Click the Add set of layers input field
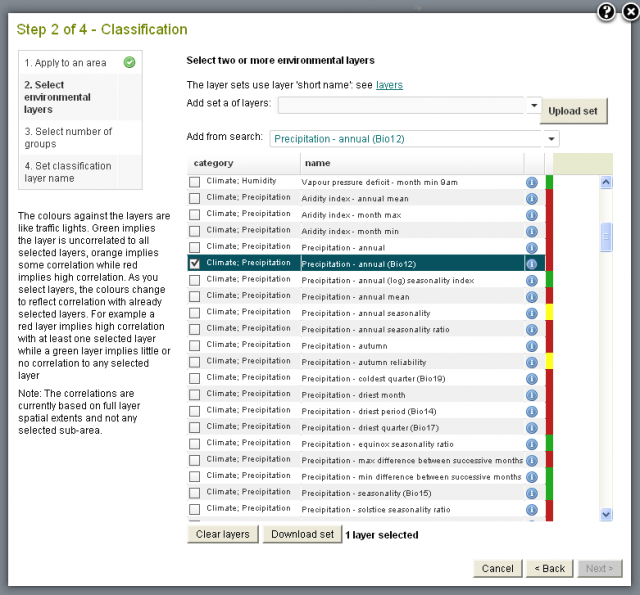 (402, 105)
